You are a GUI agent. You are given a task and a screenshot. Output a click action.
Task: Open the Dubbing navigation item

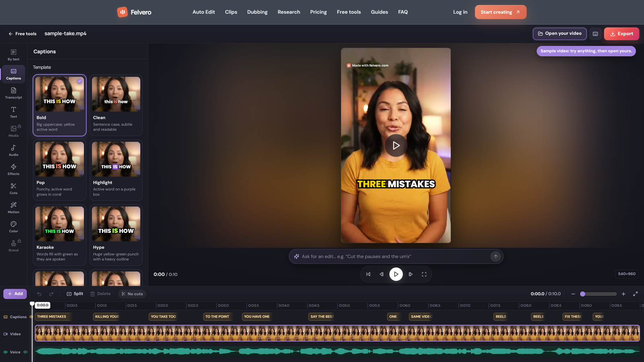point(257,12)
